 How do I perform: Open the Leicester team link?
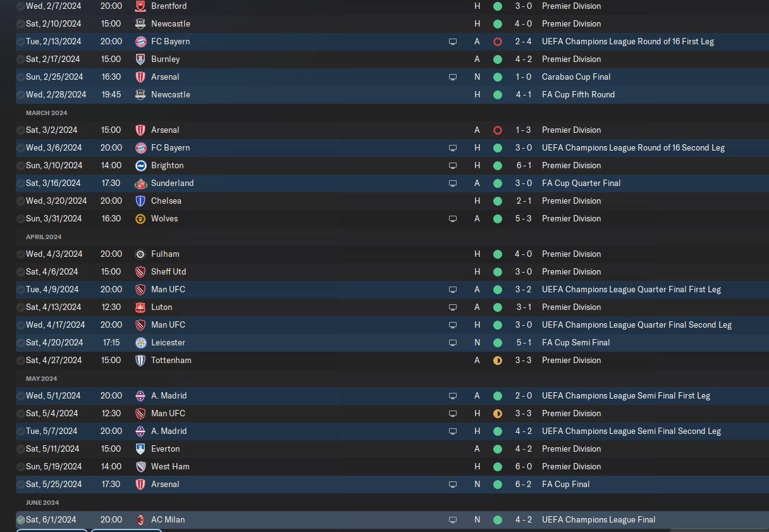[x=168, y=342]
